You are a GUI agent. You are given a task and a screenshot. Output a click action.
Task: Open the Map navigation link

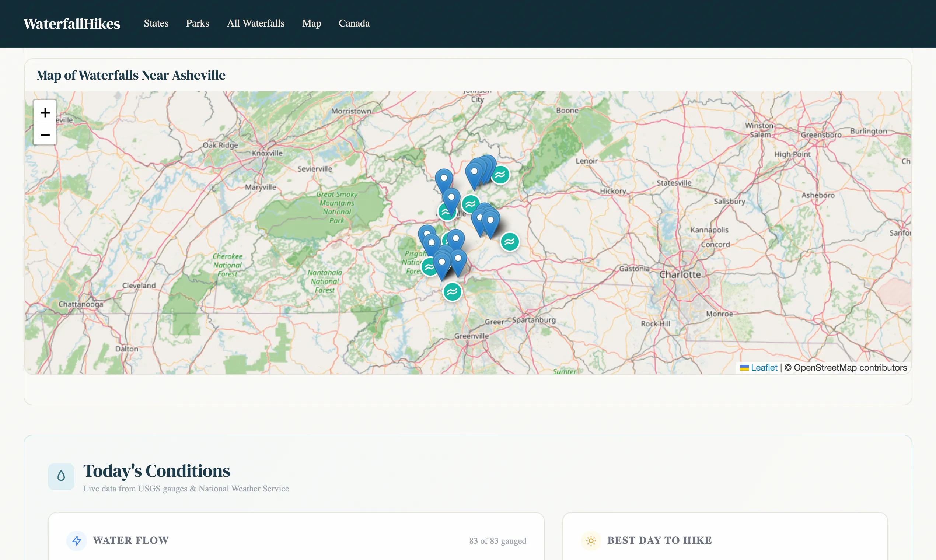[x=311, y=24]
